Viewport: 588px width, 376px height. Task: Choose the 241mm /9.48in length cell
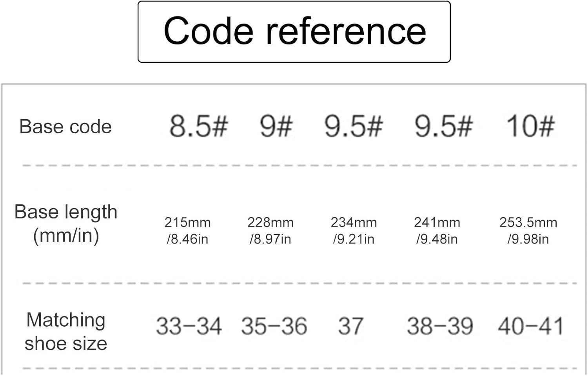pyautogui.click(x=437, y=231)
